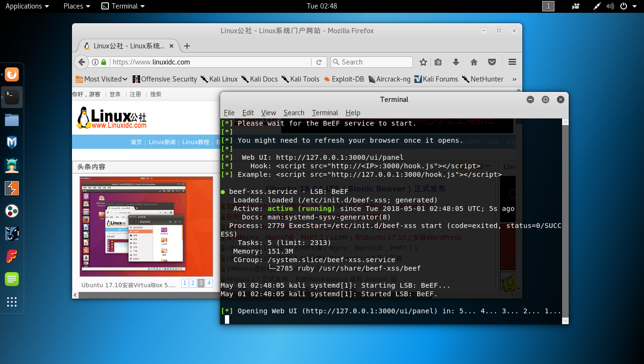644x364 pixels.
Task: Open the Aircrack-ng bookmark
Action: 389,79
